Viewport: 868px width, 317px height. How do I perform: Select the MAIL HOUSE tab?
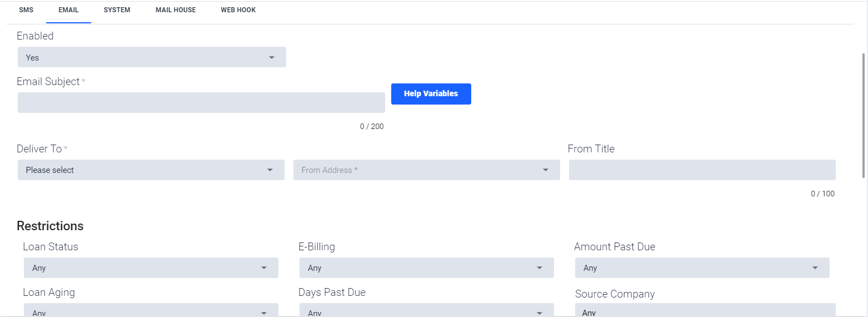coord(176,10)
